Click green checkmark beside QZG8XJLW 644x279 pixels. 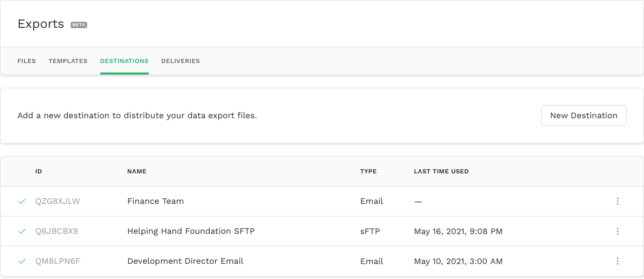pyautogui.click(x=22, y=201)
